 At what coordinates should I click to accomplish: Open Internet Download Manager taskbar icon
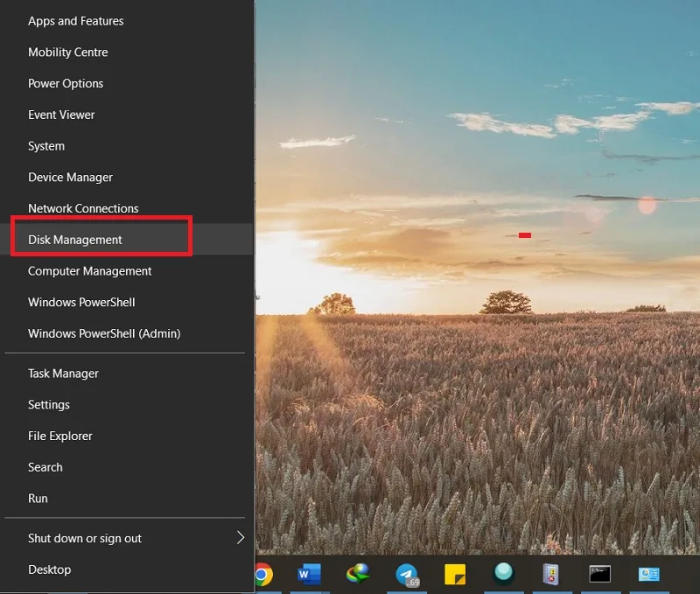click(358, 574)
